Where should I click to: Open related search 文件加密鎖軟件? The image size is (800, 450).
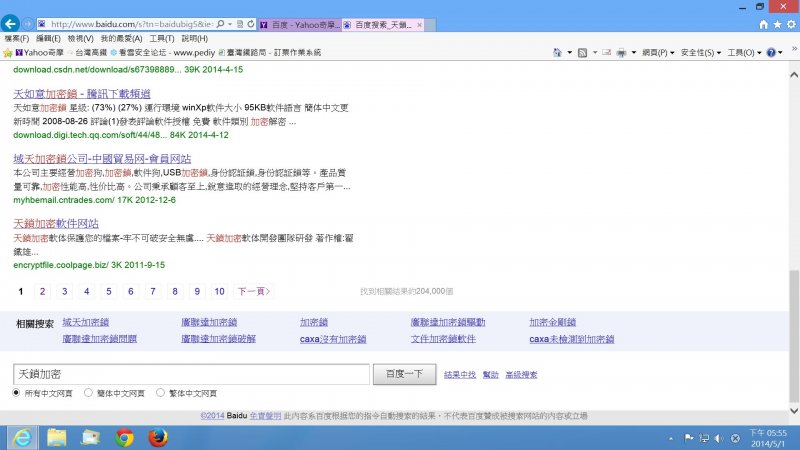click(443, 339)
